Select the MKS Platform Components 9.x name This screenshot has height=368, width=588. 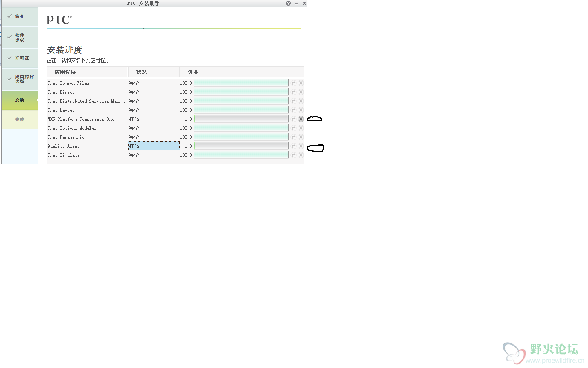80,119
